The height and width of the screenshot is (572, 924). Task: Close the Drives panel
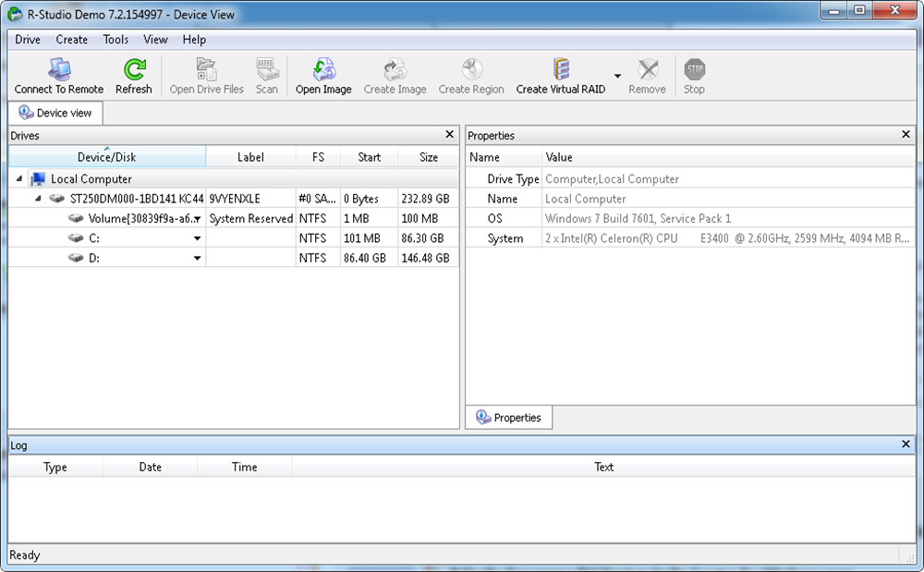click(x=450, y=134)
